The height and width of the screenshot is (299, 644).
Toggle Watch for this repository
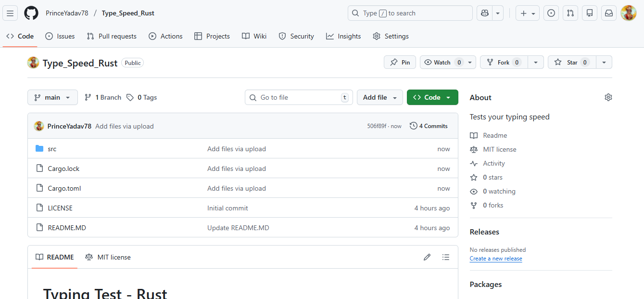[x=442, y=62]
